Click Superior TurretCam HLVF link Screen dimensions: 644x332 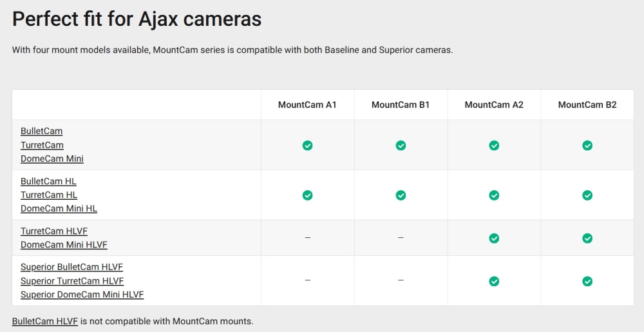click(x=72, y=281)
